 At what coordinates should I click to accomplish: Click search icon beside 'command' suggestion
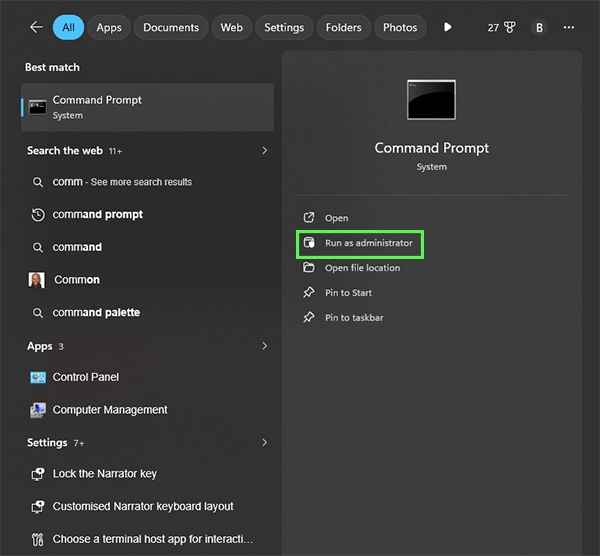pos(38,247)
